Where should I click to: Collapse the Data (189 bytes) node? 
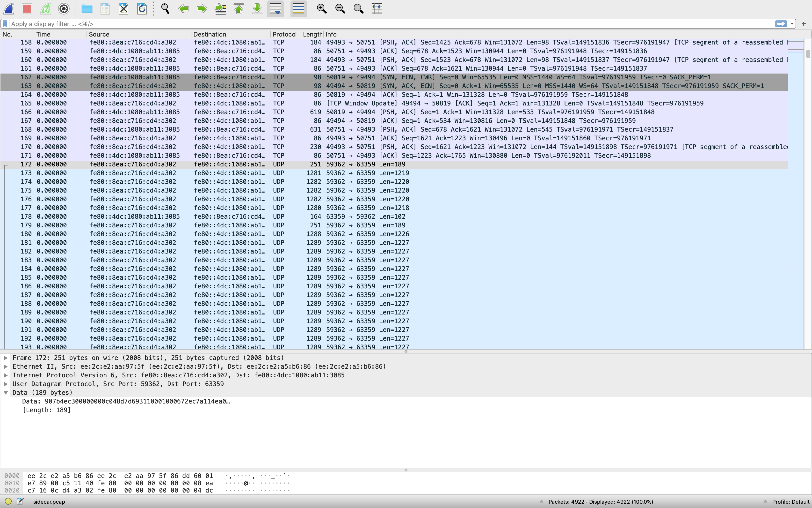6,393
